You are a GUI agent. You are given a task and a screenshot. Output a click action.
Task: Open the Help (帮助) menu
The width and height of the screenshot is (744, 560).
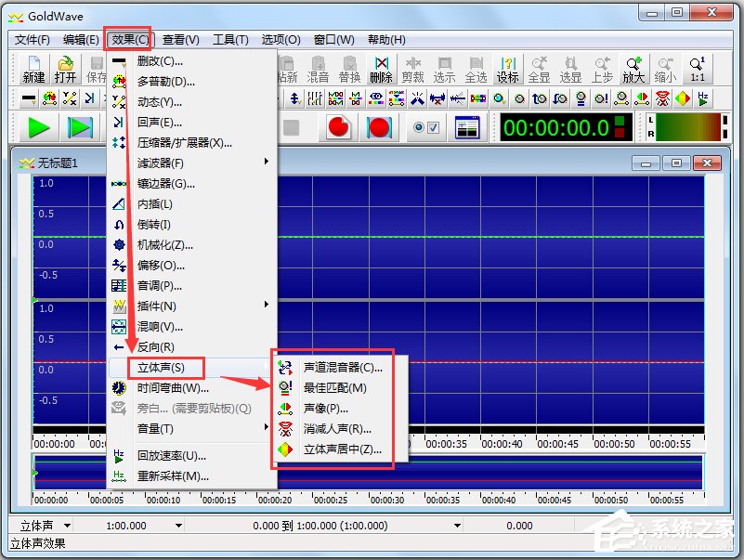(x=386, y=39)
